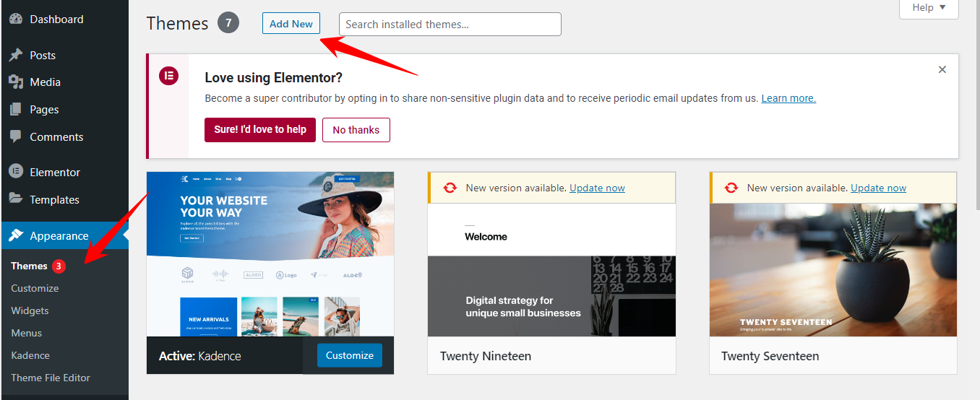
Task: Click the Media library icon
Action: tap(16, 82)
